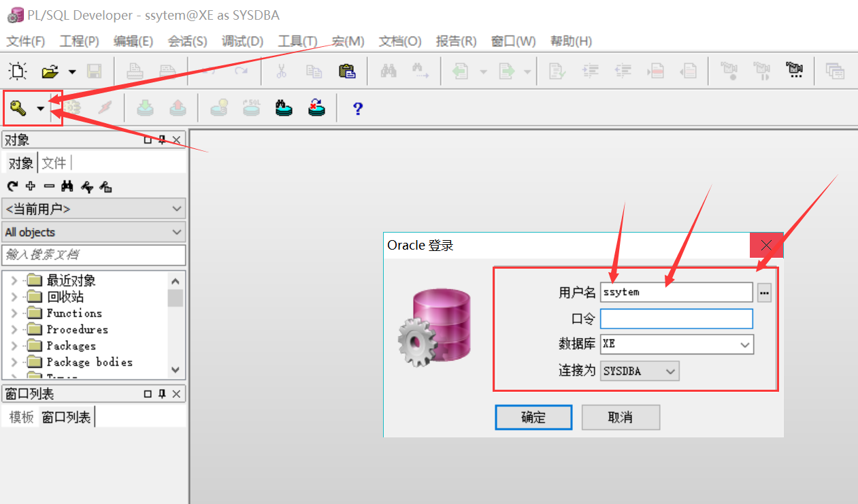Click the Refresh objects icon in browser
Screen dimensions: 858x504
(x=12, y=186)
